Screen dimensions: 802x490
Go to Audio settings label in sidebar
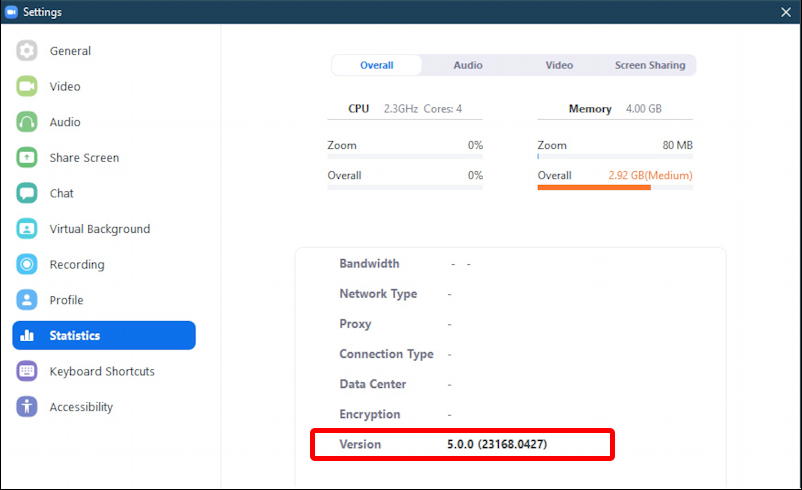click(x=65, y=122)
